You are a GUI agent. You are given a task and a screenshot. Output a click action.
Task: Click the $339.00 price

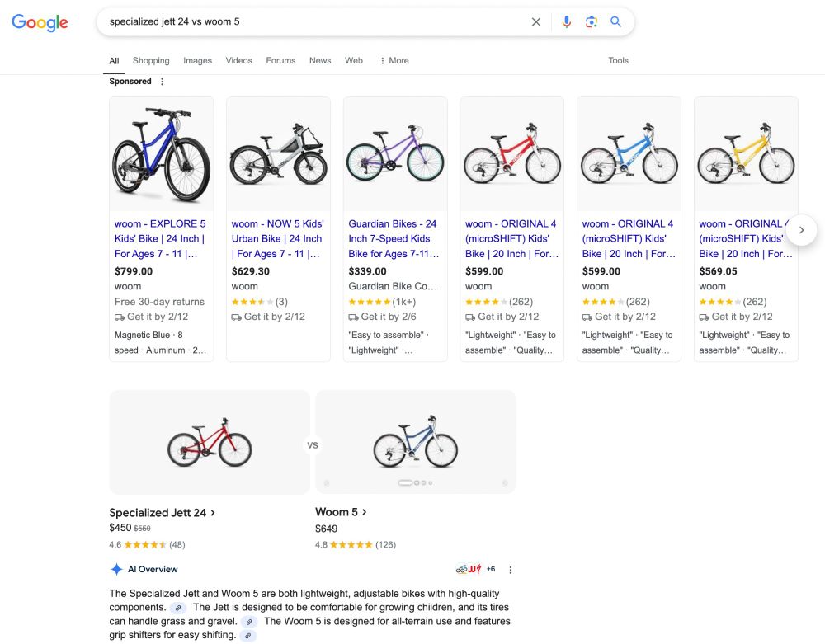[x=367, y=271]
